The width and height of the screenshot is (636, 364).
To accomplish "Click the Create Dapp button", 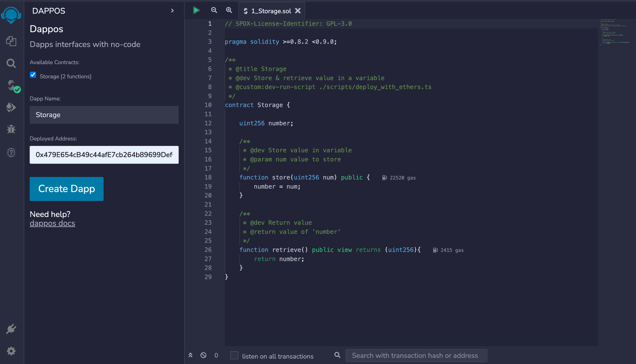I will pos(67,189).
